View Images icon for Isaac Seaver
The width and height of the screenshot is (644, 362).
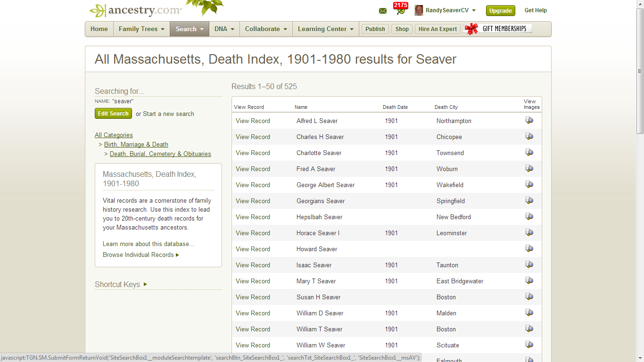pyautogui.click(x=529, y=264)
